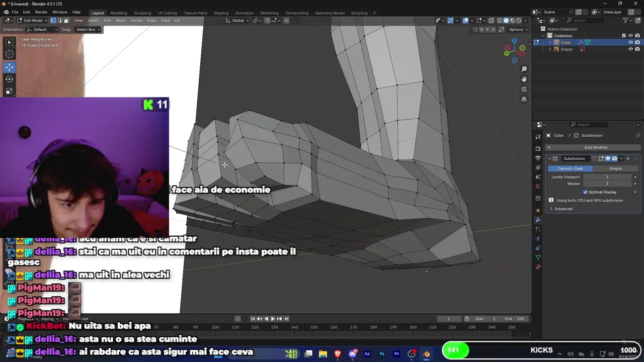This screenshot has width=644, height=362.
Task: Remove the Subdivision modifier with X
Action: [x=628, y=158]
